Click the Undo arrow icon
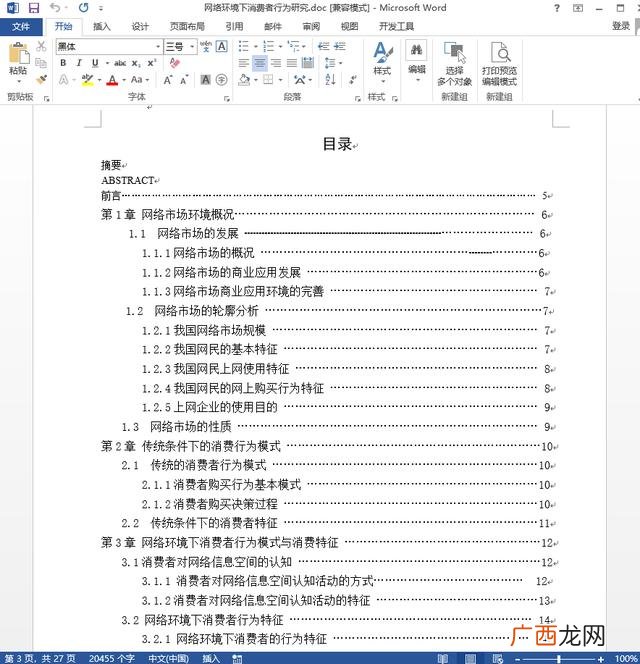640x664 pixels. pos(55,7)
